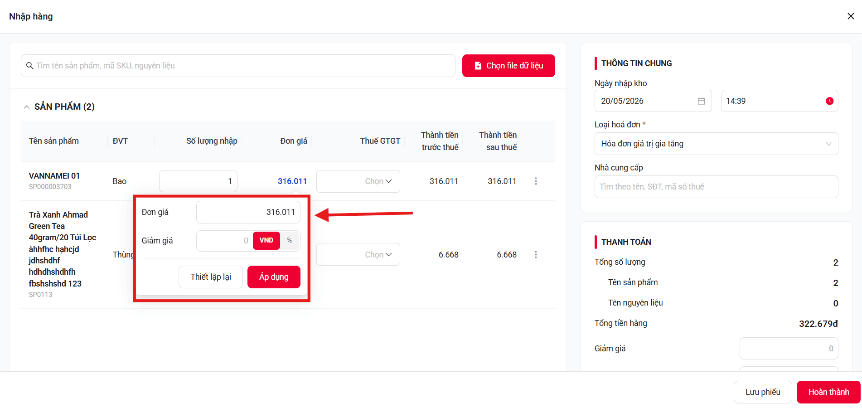
Task: Save draft with Lưu phiếu
Action: pos(762,392)
